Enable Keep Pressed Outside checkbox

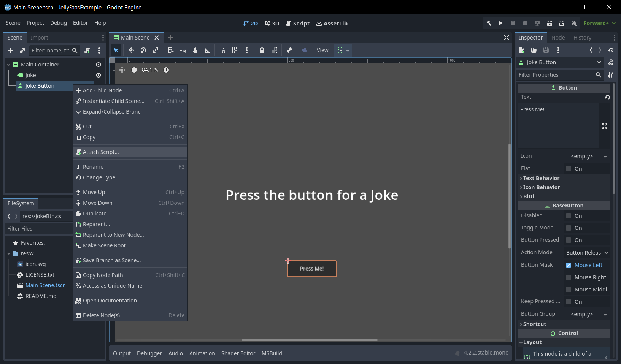click(x=569, y=302)
